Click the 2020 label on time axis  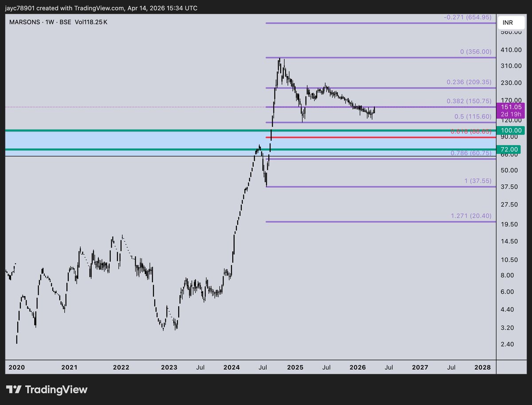click(17, 367)
